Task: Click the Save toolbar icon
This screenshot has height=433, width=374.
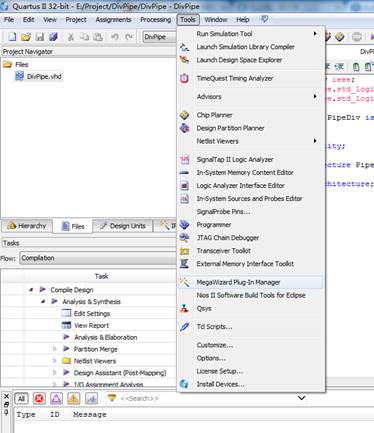Action: (x=40, y=37)
